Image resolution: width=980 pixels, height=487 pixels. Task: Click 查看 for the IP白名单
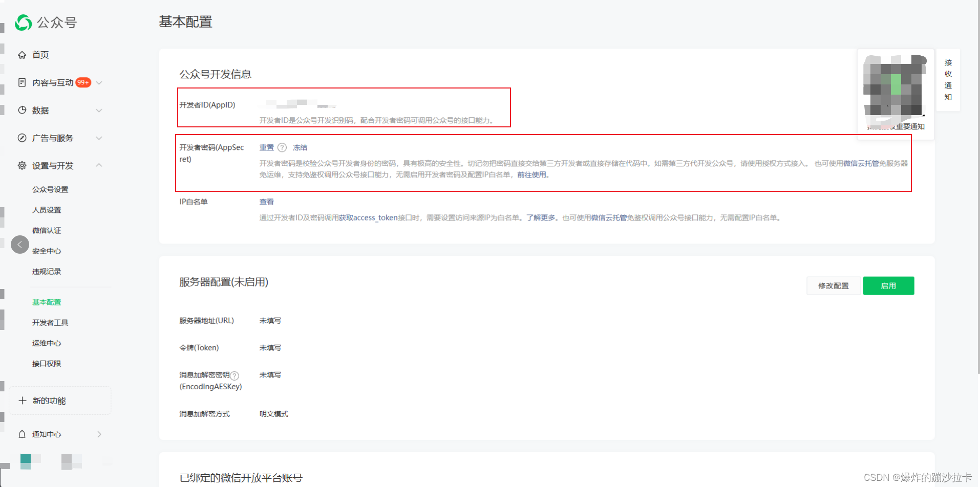click(267, 202)
